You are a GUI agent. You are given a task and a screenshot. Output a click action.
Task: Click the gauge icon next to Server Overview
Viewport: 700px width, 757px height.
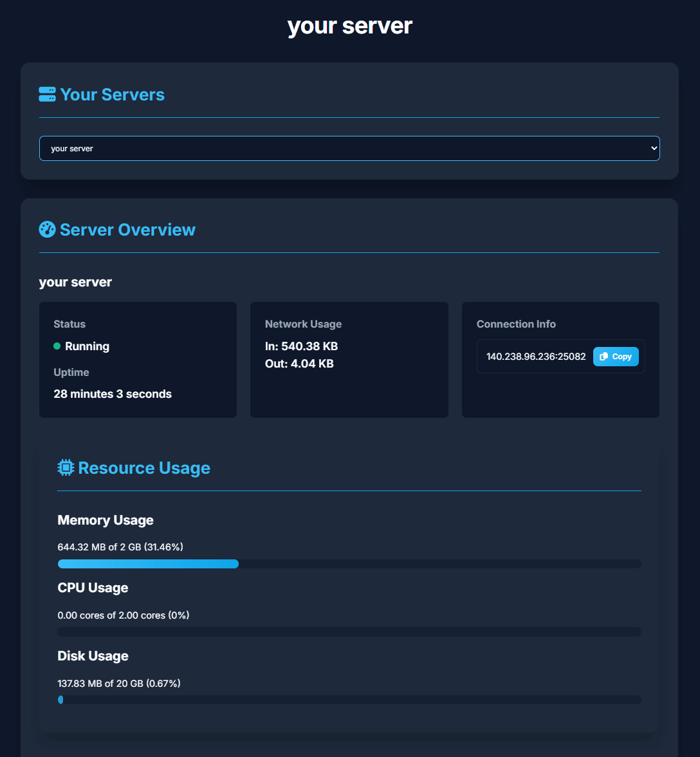(x=47, y=229)
